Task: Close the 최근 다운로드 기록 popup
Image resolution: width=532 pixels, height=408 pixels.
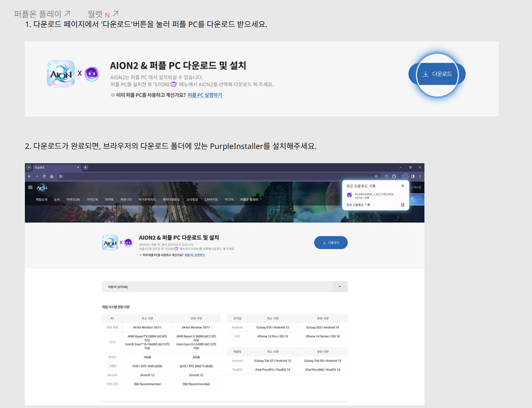Action: click(x=403, y=186)
